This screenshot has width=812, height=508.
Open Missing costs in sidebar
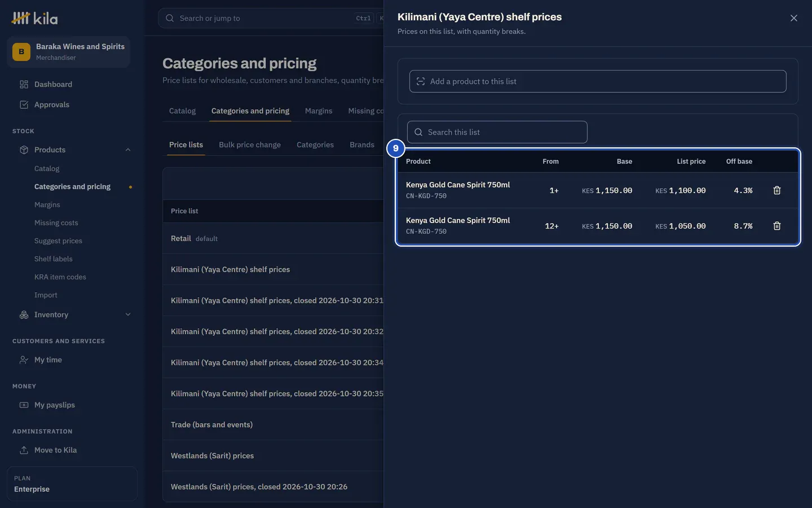(56, 222)
